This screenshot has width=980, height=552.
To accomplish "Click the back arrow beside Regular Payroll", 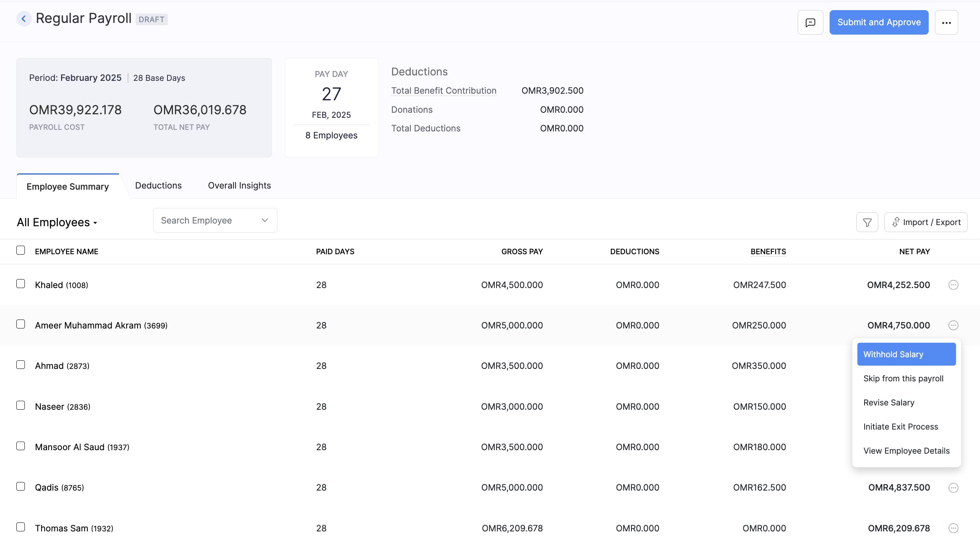I will (24, 18).
